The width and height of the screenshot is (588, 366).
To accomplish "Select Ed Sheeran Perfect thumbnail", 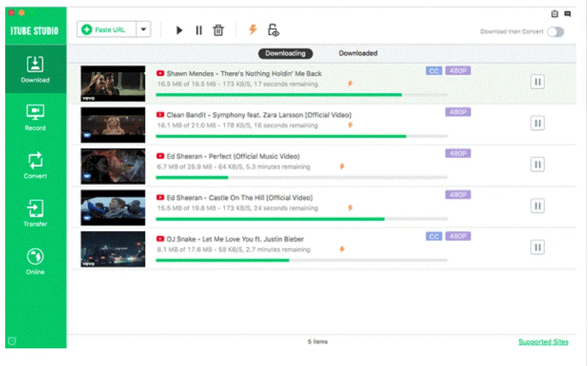I will [113, 166].
